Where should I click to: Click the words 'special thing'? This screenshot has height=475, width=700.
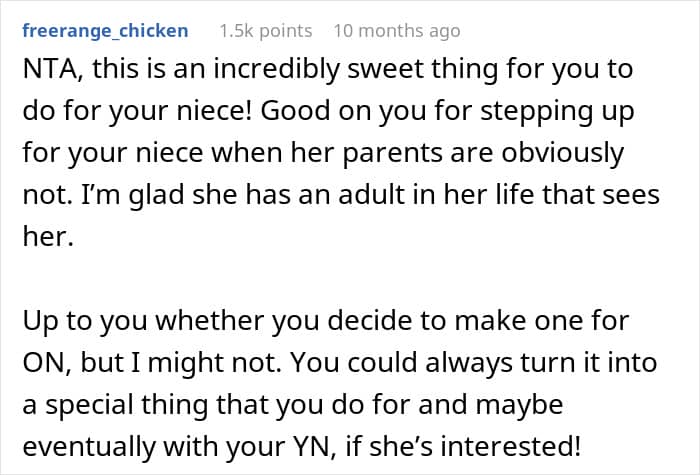tap(126, 405)
